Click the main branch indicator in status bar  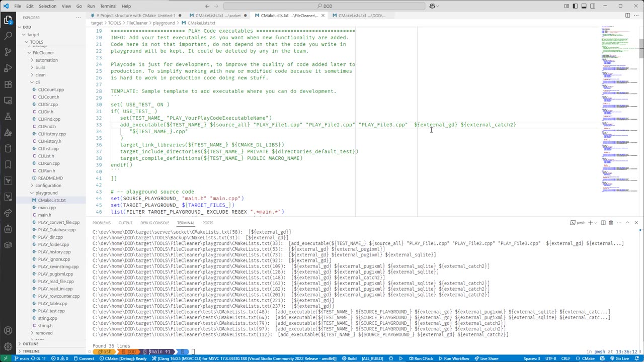(22, 358)
